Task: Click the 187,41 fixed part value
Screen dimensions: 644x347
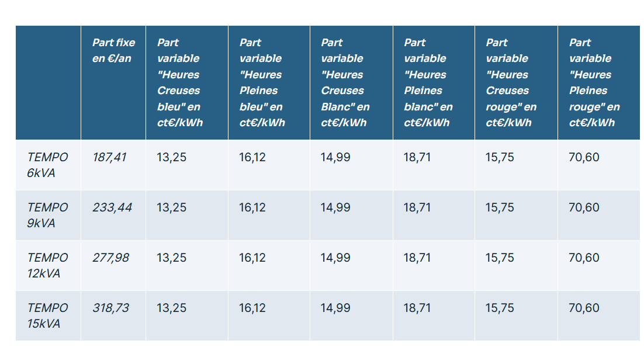Action: 109,157
